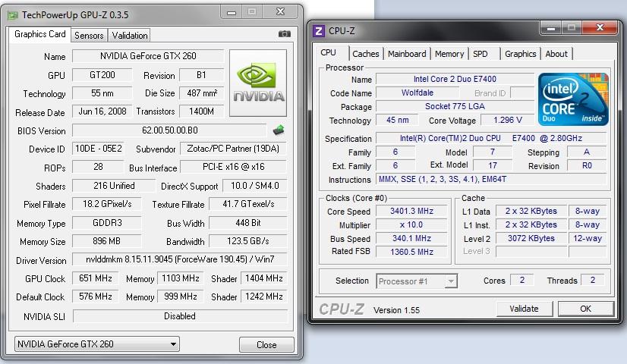Open the Caches tab in CPU-Z
Image resolution: width=627 pixels, height=364 pixels.
click(365, 54)
